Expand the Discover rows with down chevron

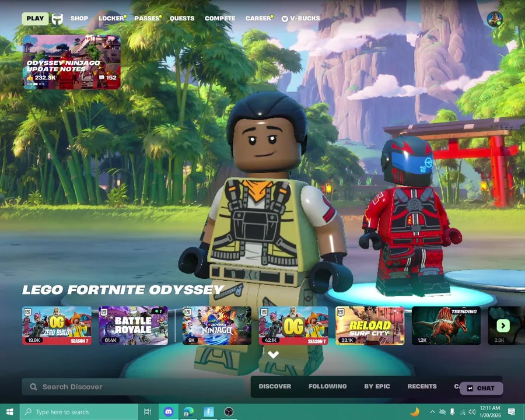click(273, 354)
